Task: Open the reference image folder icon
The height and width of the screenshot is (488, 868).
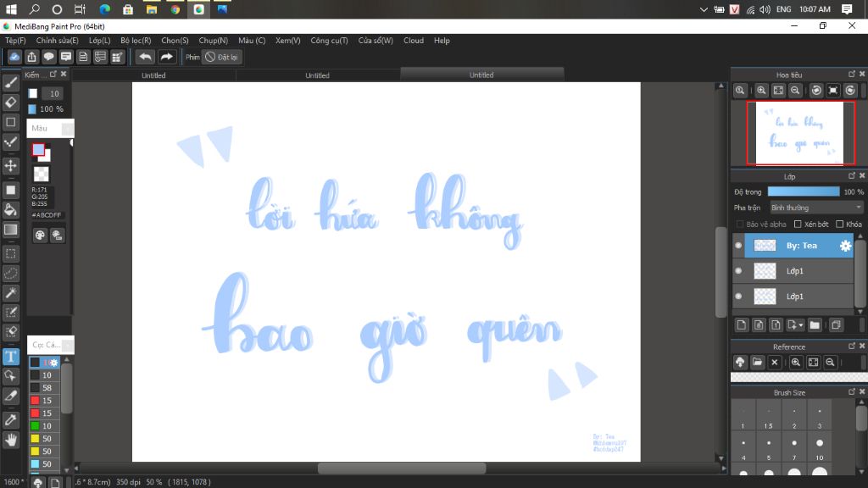Action: click(757, 363)
